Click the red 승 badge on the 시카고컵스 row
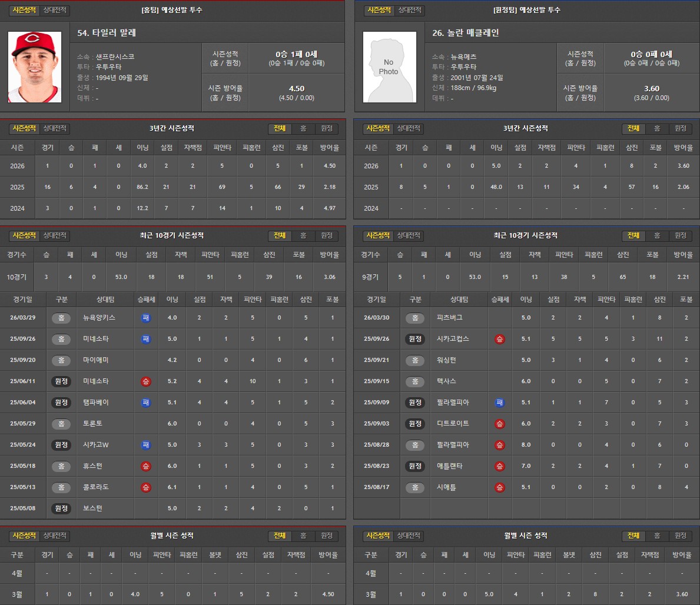This screenshot has height=605, width=700. click(500, 339)
